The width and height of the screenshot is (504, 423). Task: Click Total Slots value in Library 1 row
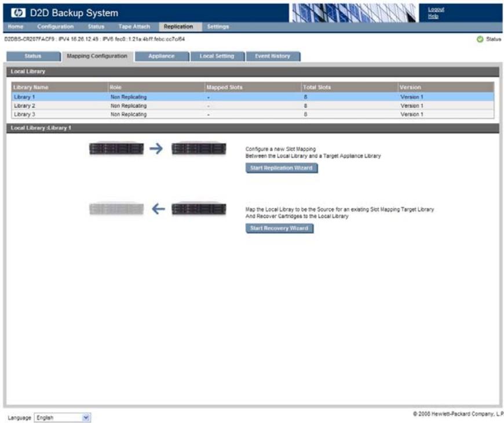tap(305, 97)
